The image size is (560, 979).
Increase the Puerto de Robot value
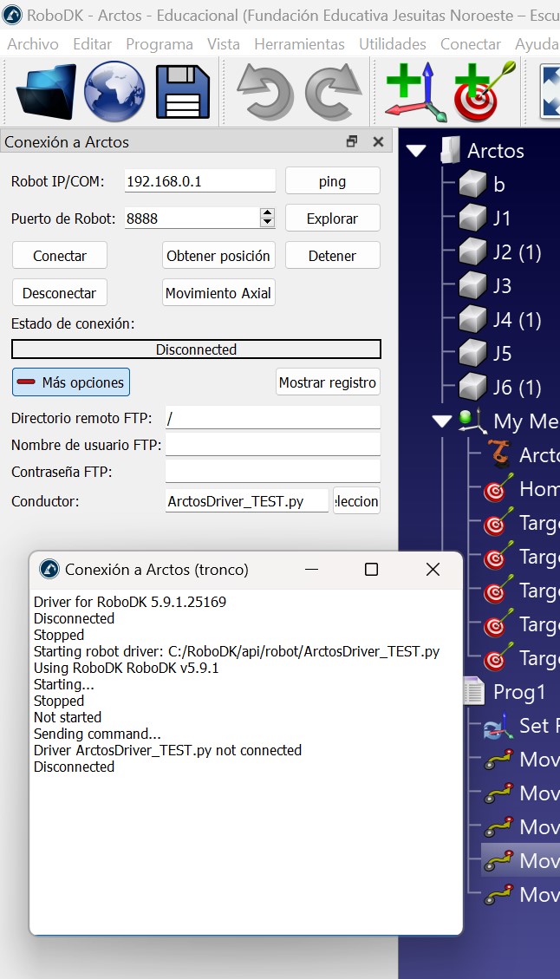tap(267, 213)
